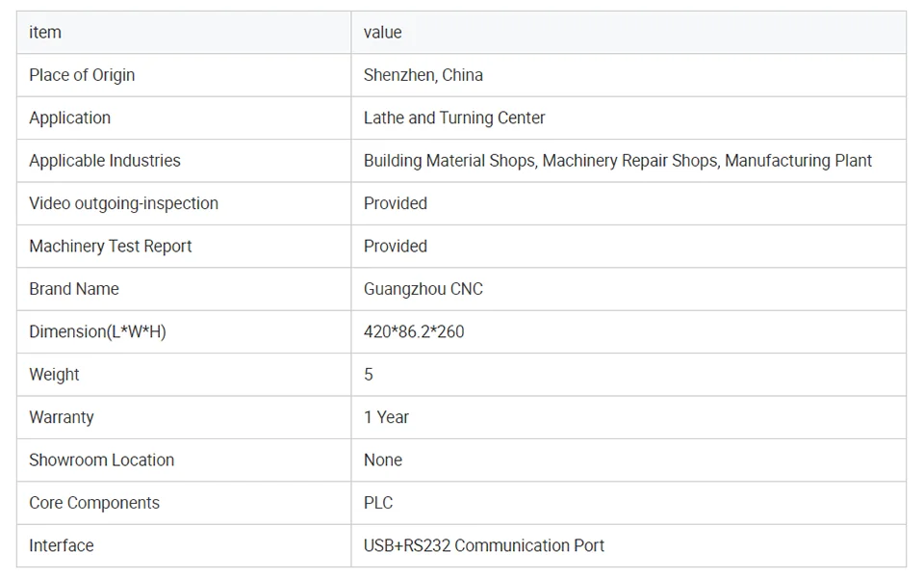Click the 'Dimension(L*W*H)' label
This screenshot has width=924, height=578.
[97, 331]
